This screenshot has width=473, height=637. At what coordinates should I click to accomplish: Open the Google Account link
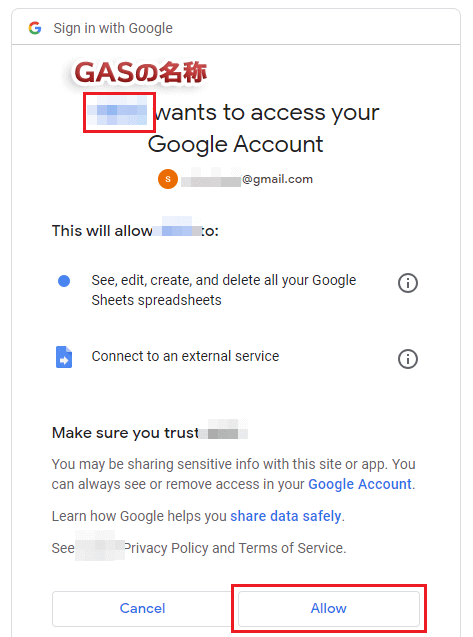click(360, 484)
